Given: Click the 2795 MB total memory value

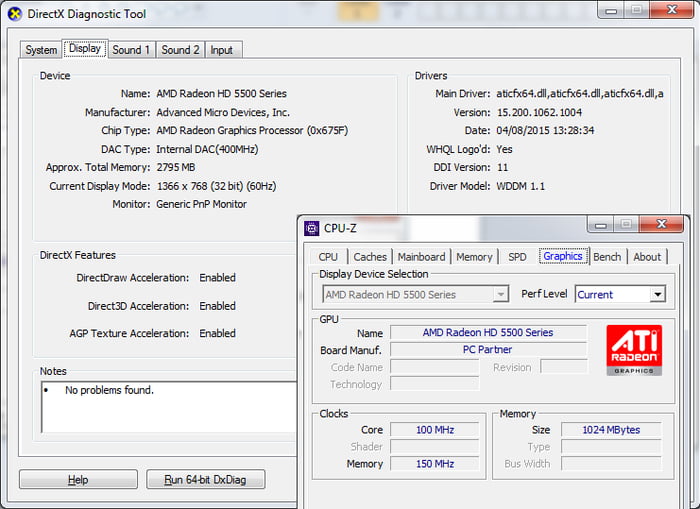Looking at the screenshot, I should tap(176, 167).
